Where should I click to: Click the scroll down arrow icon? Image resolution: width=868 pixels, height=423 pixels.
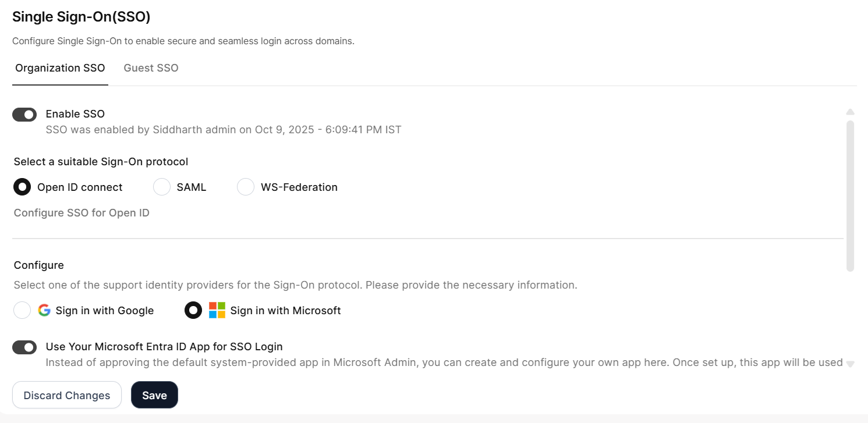coord(850,364)
